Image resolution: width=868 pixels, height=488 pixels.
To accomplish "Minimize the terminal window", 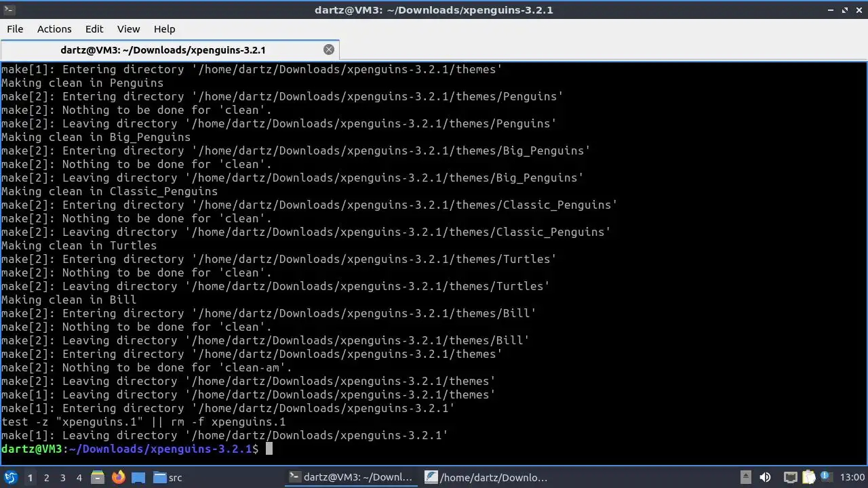I will pos(832,9).
